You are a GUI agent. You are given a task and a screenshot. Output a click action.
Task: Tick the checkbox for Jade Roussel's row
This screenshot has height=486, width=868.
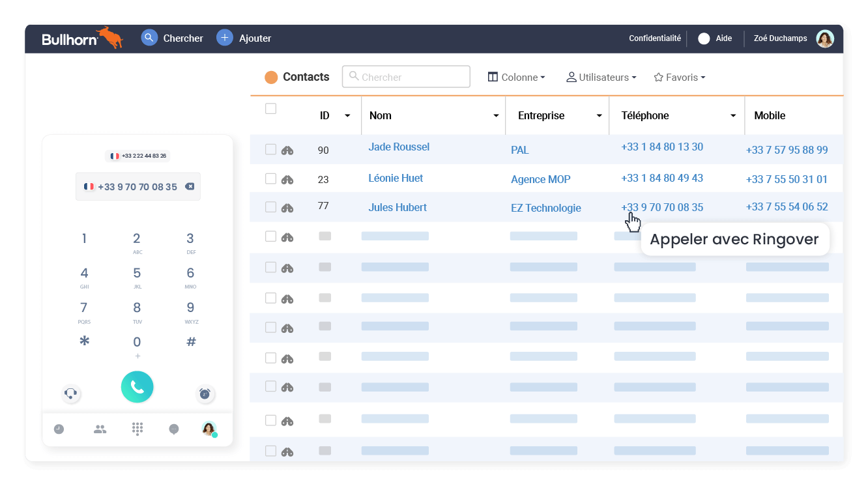coord(270,148)
